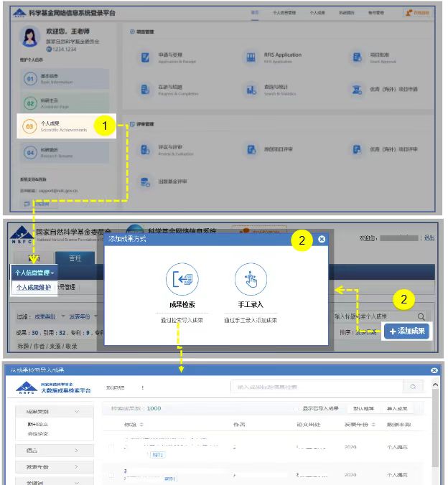Open 在研与结题 Progress & Completion icon
The width and height of the screenshot is (448, 485).
click(x=145, y=90)
